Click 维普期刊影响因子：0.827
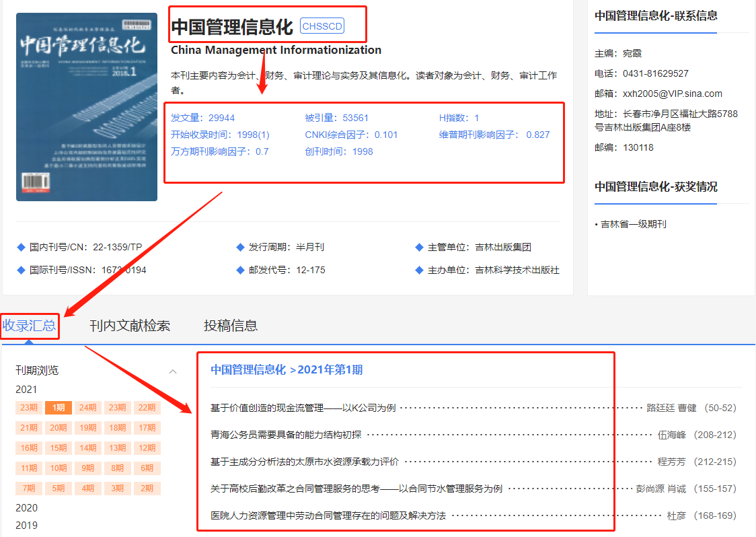Screen dimensions: 756x537 494,135
